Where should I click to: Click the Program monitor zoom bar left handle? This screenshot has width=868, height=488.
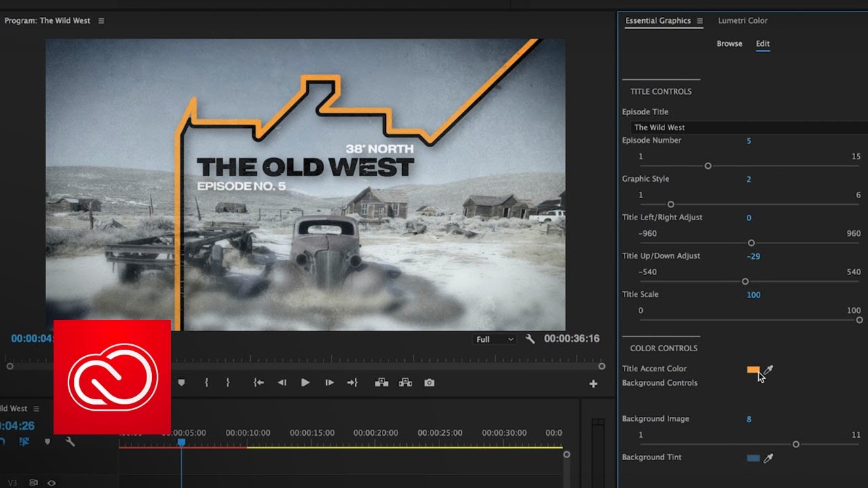(9, 366)
